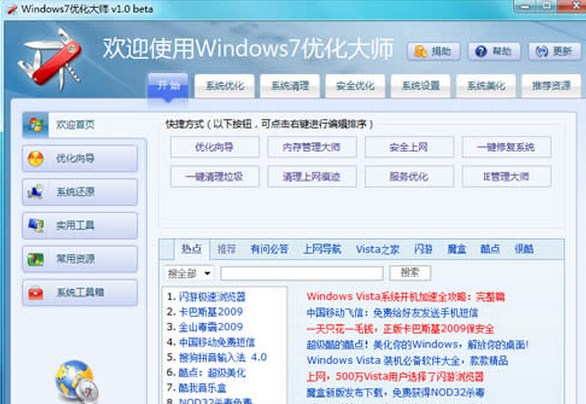Open list item 酷我音乐盒
Image resolution: width=586 pixels, height=404 pixels.
pos(202,388)
